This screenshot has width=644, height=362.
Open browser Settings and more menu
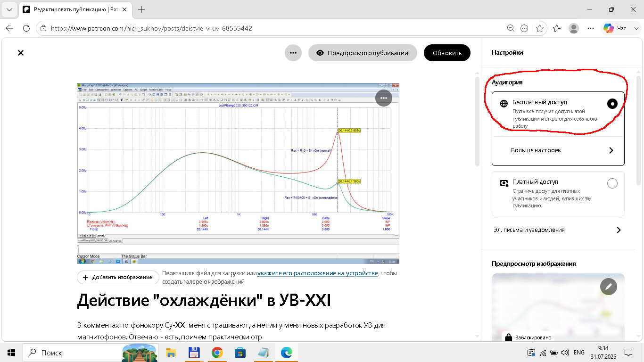(x=591, y=28)
